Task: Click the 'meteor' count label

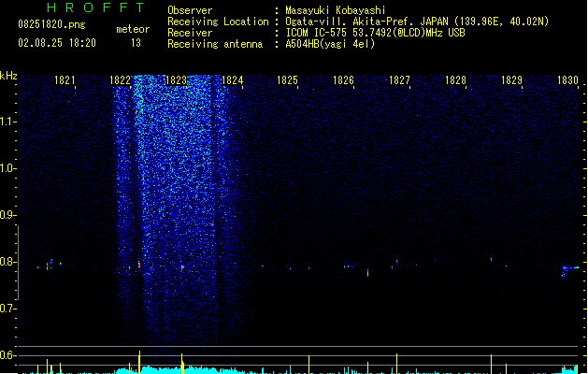Action: coord(133,29)
